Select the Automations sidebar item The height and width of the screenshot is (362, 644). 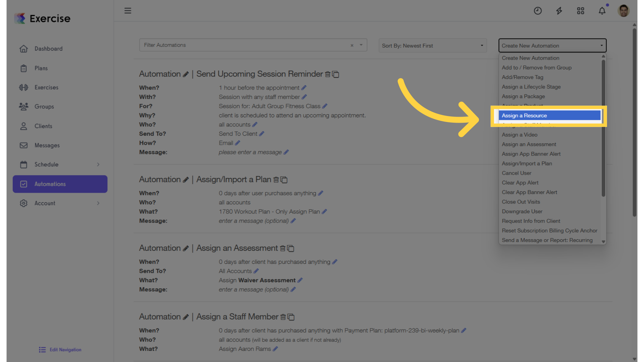(50, 184)
